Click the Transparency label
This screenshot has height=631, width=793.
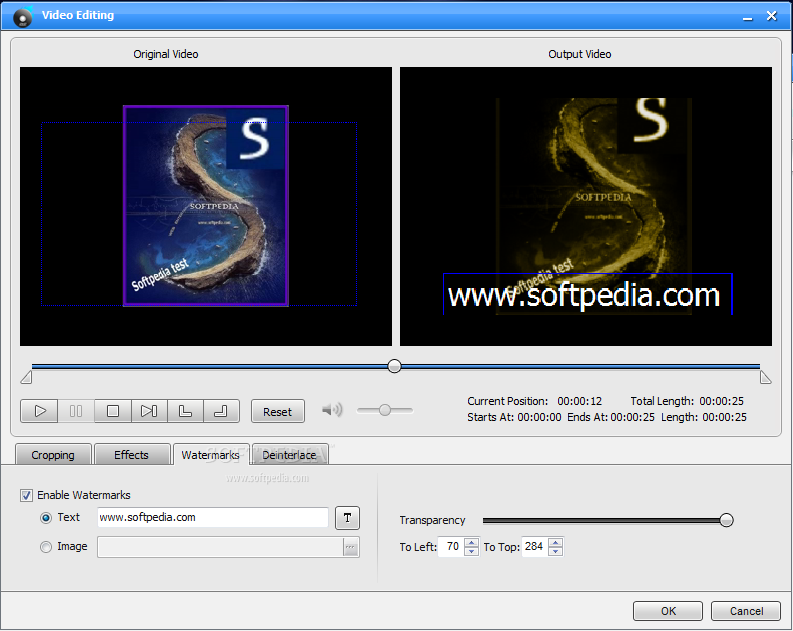[x=432, y=520]
